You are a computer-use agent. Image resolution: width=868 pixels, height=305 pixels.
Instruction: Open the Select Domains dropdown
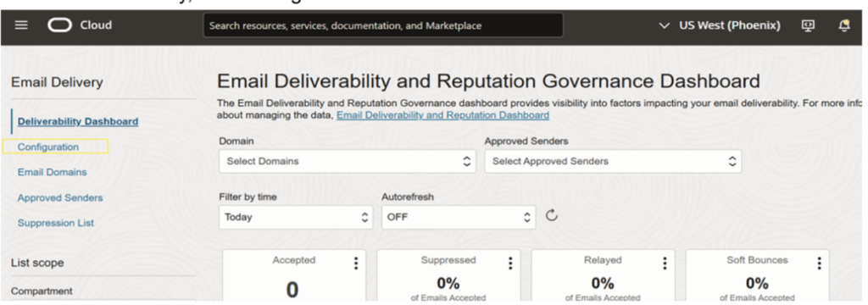348,161
